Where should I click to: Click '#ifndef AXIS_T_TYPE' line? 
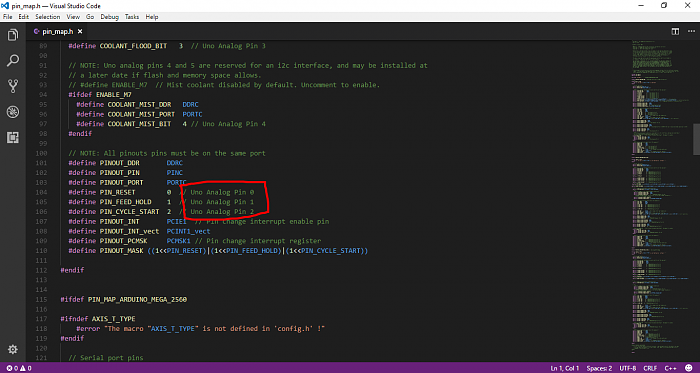click(x=98, y=319)
